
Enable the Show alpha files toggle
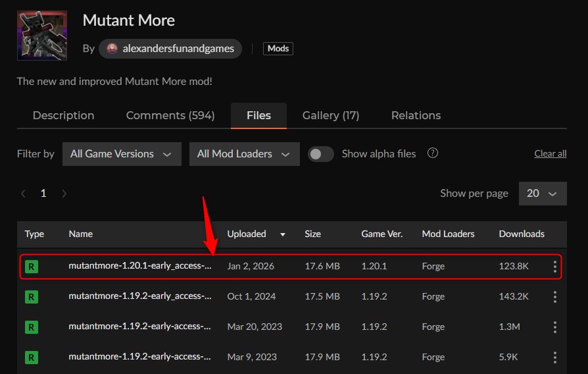point(321,154)
